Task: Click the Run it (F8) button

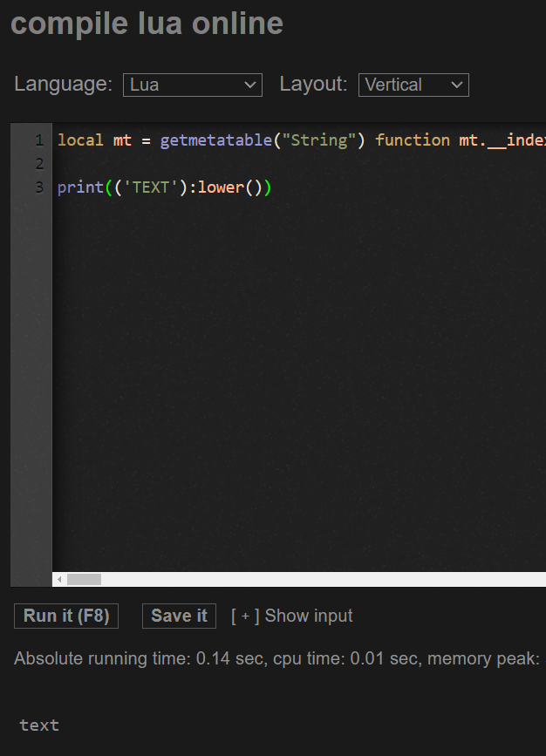Action: tap(66, 616)
